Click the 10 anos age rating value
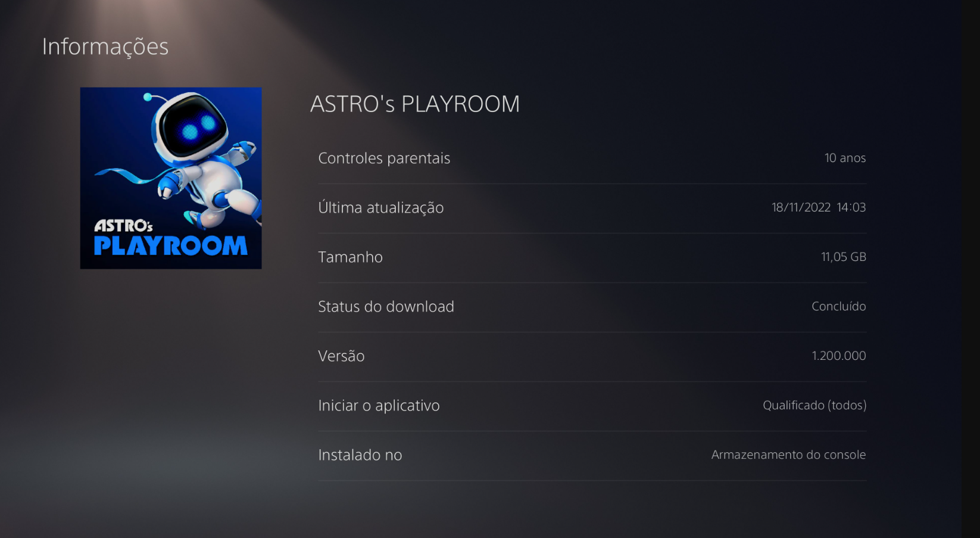980x538 pixels. coord(845,158)
